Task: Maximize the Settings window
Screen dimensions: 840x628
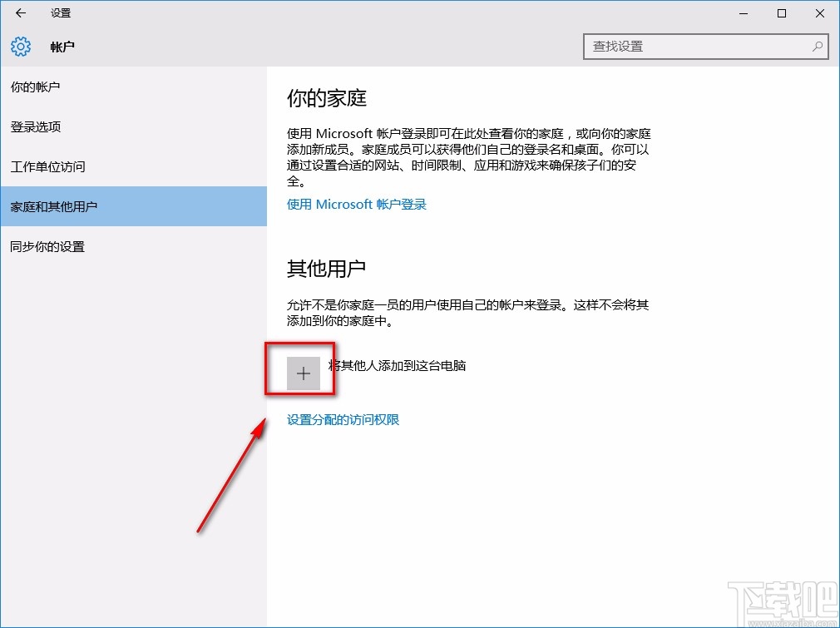Action: 782,13
